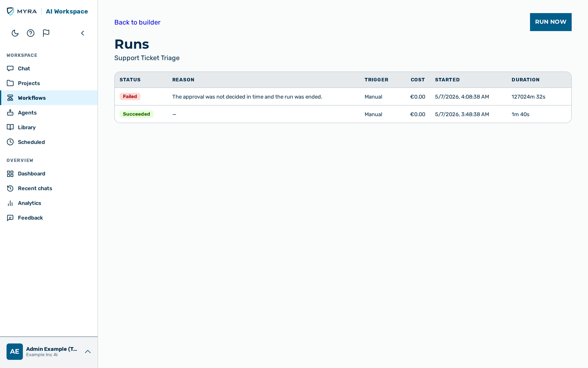The height and width of the screenshot is (368, 588).
Task: View Recent chats
Action: pyautogui.click(x=49, y=188)
